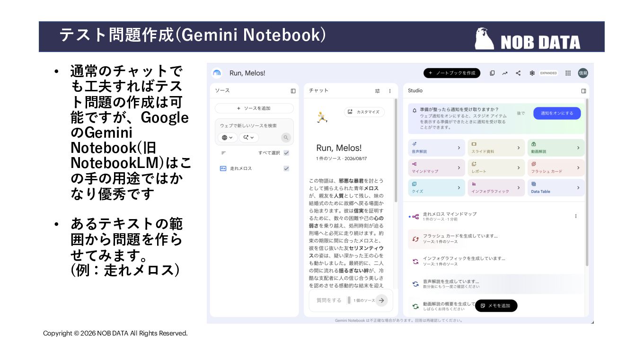This screenshot has height=362, width=644.
Task: Click 通知をオンにする button
Action: point(557,114)
